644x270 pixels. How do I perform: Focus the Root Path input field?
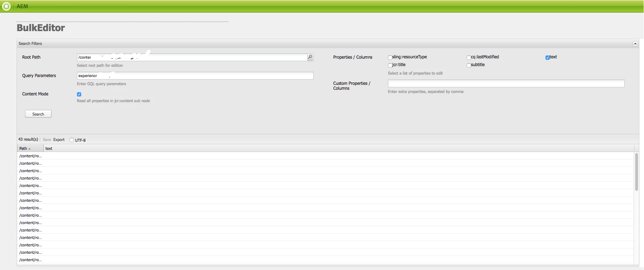[x=192, y=57]
